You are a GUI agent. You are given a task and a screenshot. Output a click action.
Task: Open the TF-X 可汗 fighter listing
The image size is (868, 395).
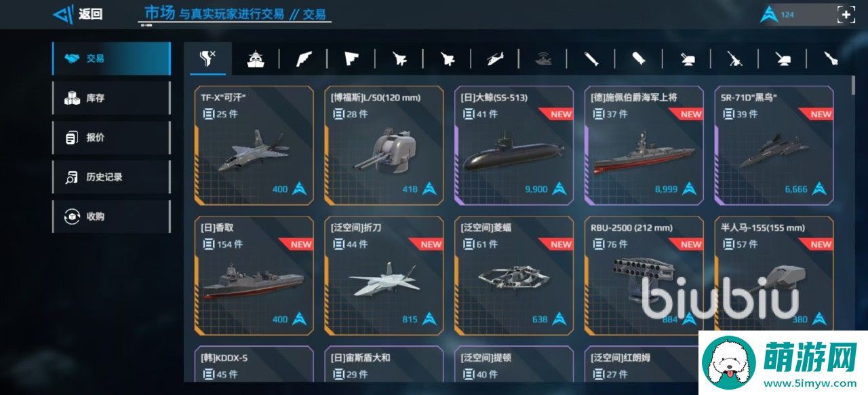click(254, 145)
